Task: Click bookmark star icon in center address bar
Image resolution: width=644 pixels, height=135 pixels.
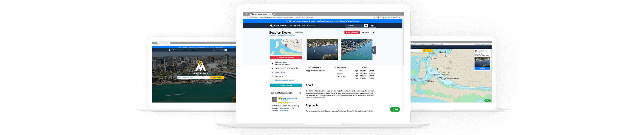Action: (x=375, y=17)
